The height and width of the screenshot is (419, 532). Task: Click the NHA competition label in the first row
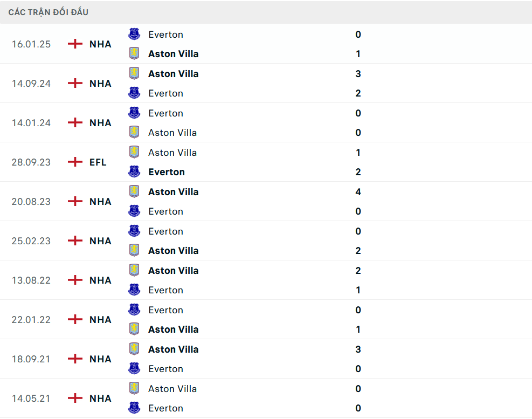click(x=100, y=44)
